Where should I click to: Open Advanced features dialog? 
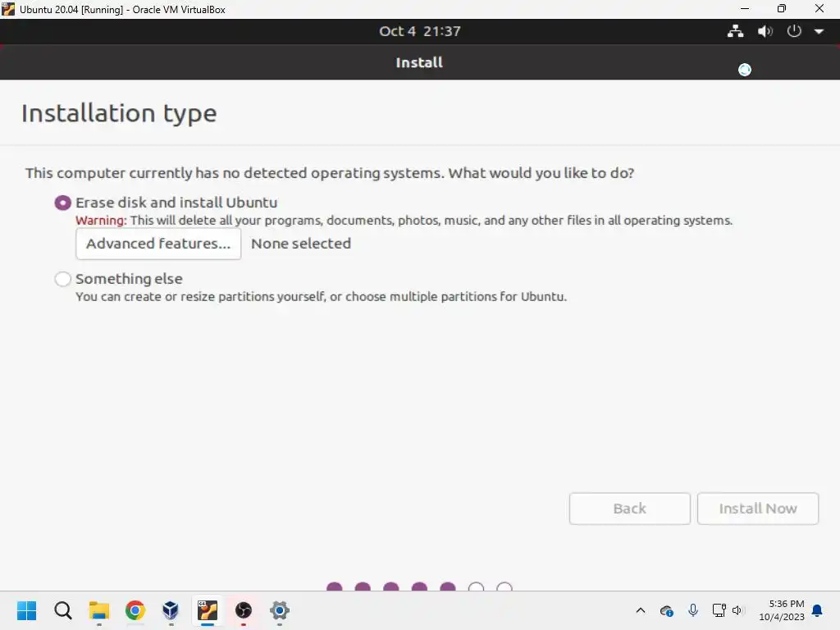[158, 244]
